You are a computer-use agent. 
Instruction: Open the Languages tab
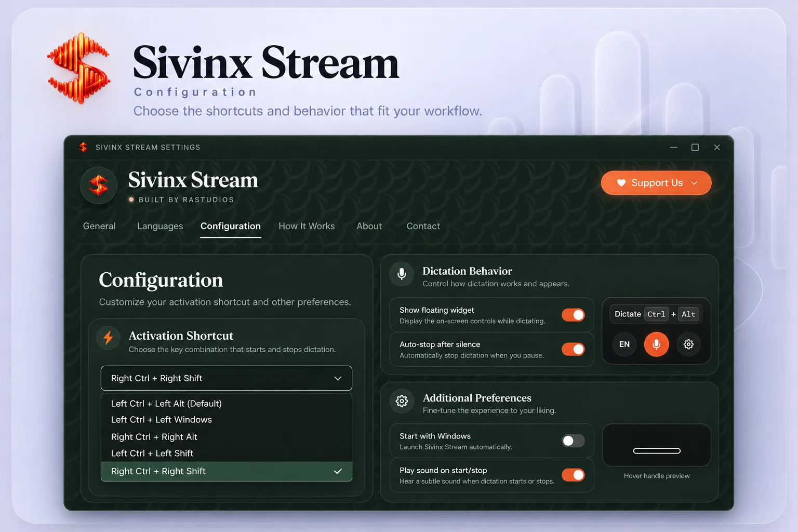160,226
